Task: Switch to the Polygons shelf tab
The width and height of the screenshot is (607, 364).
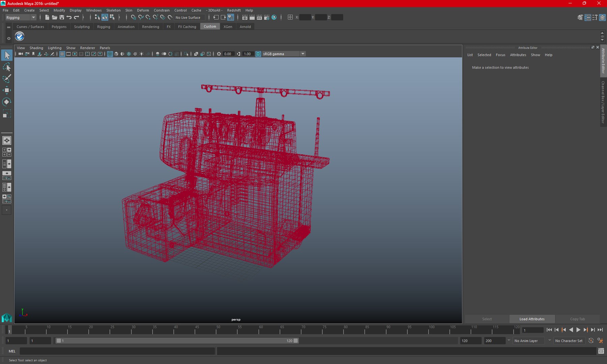Action: [x=59, y=27]
